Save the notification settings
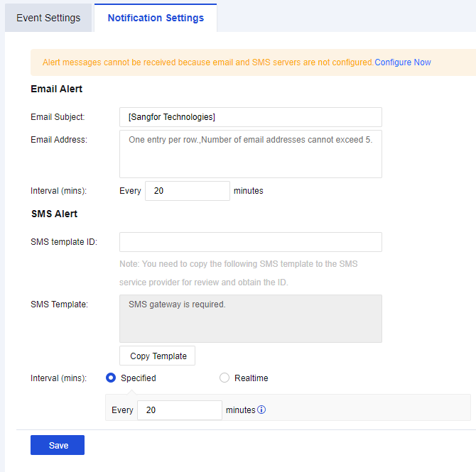This screenshot has height=472, width=476. [58, 445]
